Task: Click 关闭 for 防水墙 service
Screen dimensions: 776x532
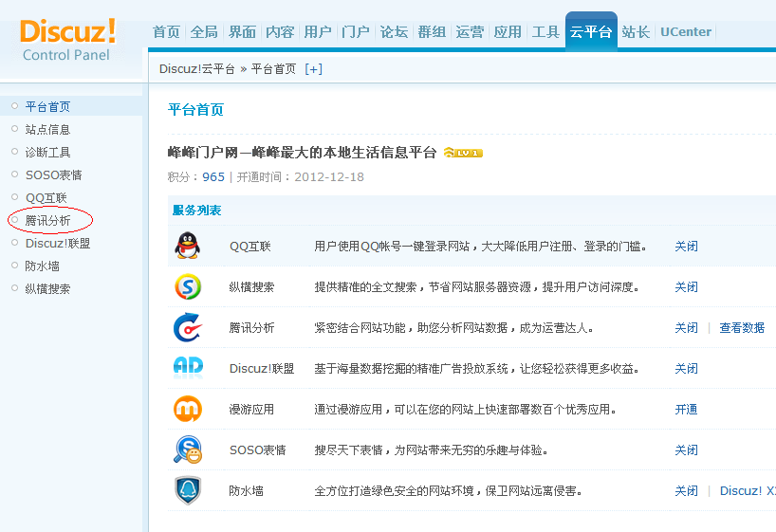Action: [x=687, y=490]
